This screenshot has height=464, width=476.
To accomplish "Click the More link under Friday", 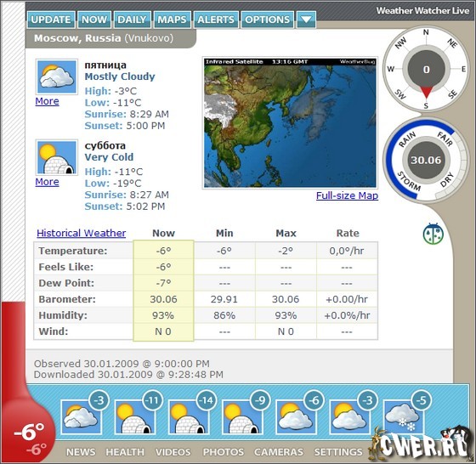I will [47, 101].
